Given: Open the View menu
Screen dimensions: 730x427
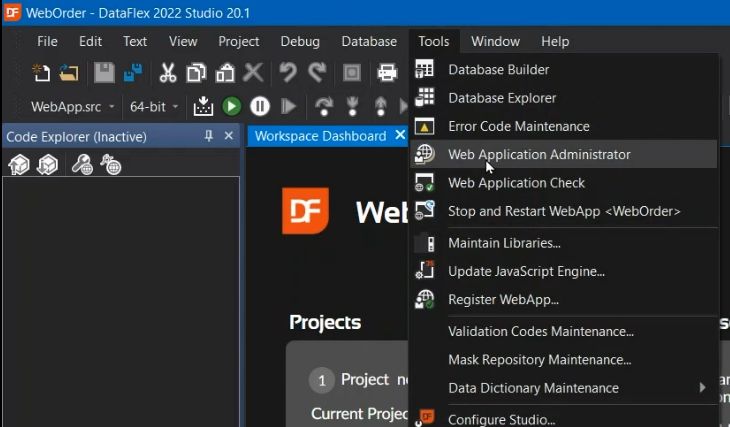Looking at the screenshot, I should click(183, 41).
